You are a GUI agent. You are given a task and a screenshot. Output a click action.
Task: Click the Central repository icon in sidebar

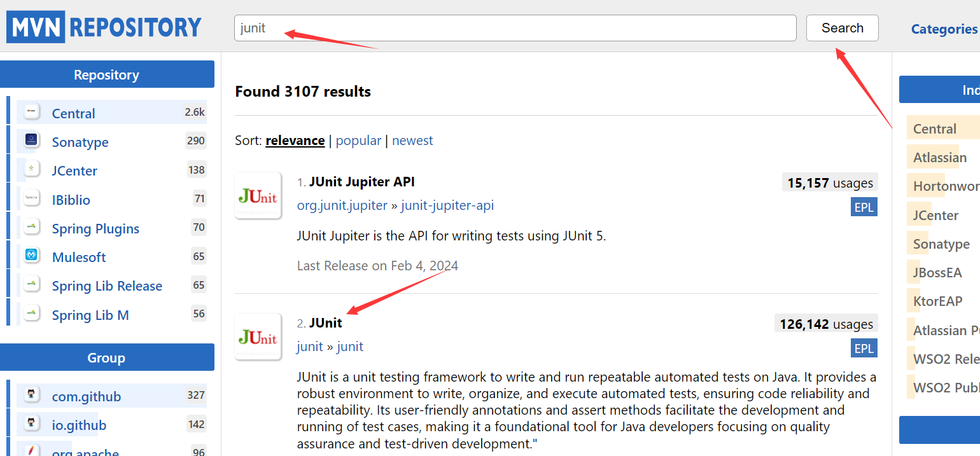click(31, 112)
